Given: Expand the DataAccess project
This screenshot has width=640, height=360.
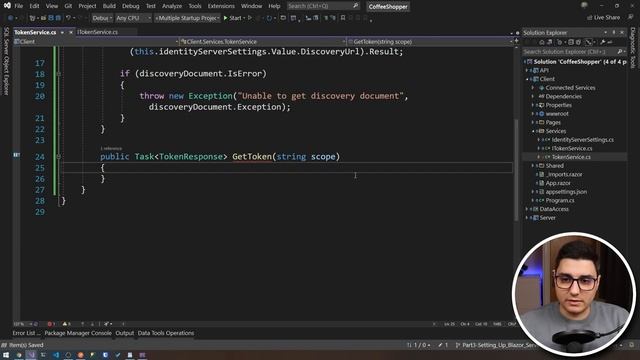Looking at the screenshot, I should (527, 209).
